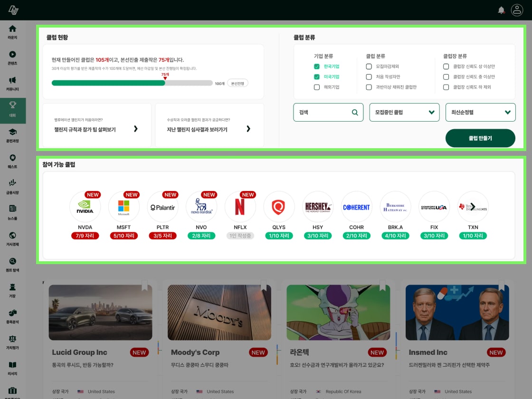This screenshot has height=399, width=532.
Task: Click the NVDA 7/9 자리 badge
Action: [x=85, y=236]
